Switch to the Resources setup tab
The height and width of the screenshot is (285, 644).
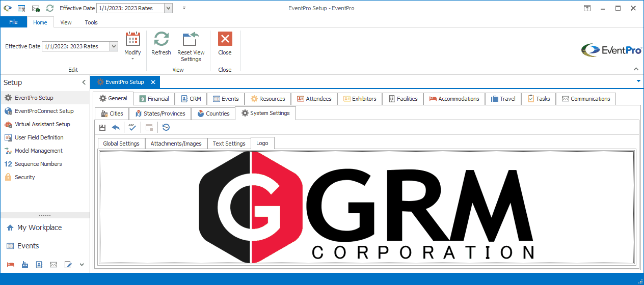pos(268,99)
